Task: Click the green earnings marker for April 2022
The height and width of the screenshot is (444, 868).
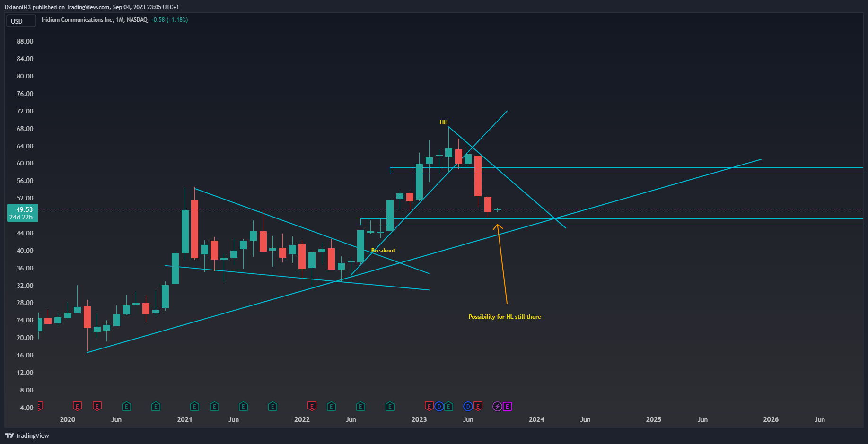Action: [331, 406]
